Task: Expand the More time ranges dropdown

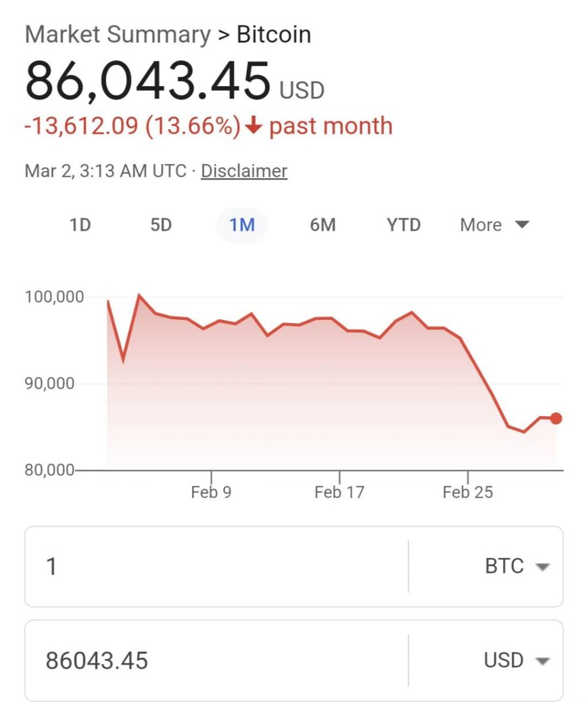Action: coord(494,225)
